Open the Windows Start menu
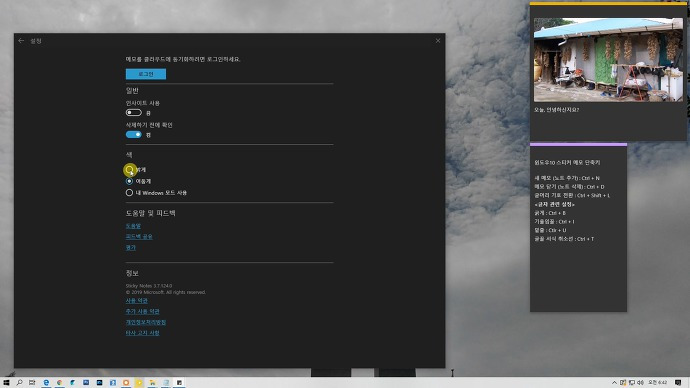Screen dimensions: 690x388 coord(6,383)
